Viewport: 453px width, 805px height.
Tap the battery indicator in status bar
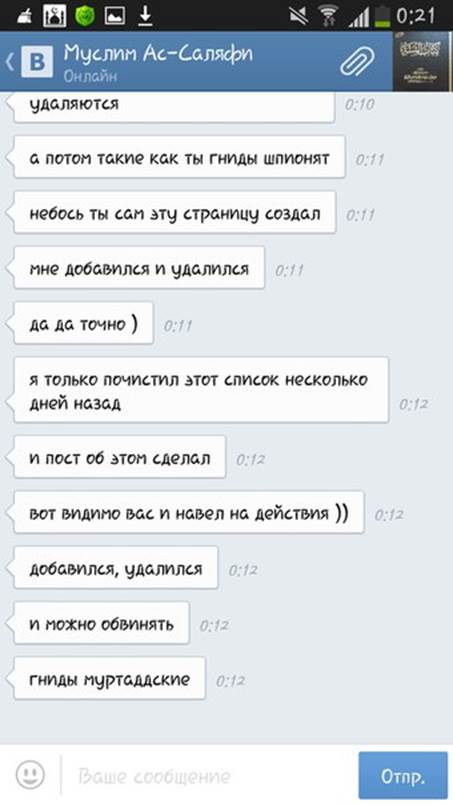click(382, 16)
